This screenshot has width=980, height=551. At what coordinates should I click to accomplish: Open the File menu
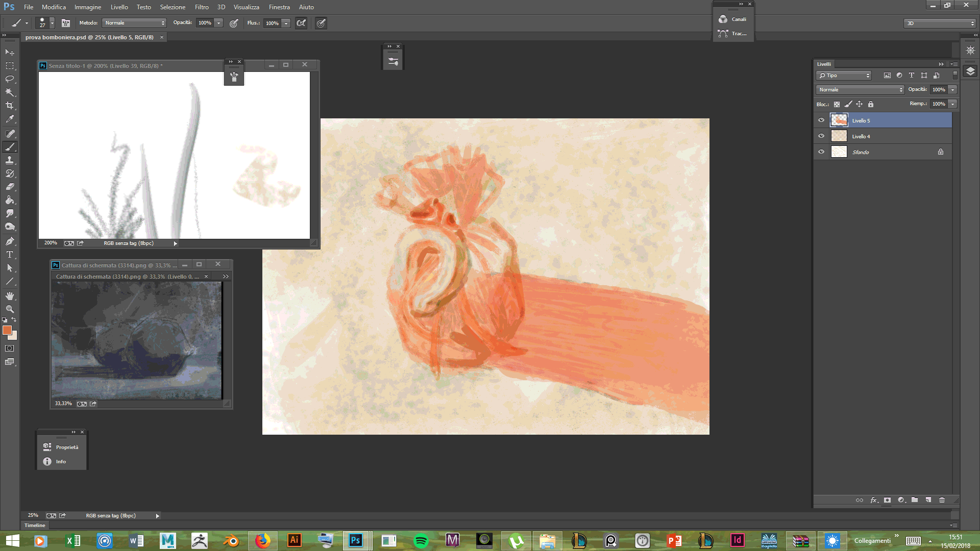[x=29, y=7]
